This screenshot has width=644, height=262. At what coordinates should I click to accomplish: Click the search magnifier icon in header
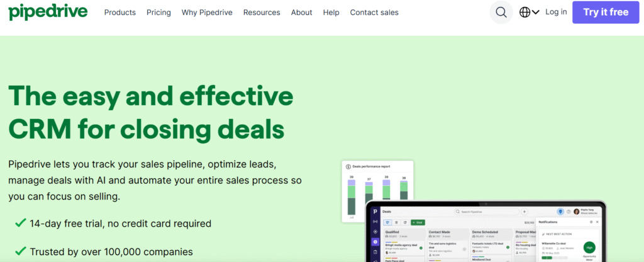point(501,12)
